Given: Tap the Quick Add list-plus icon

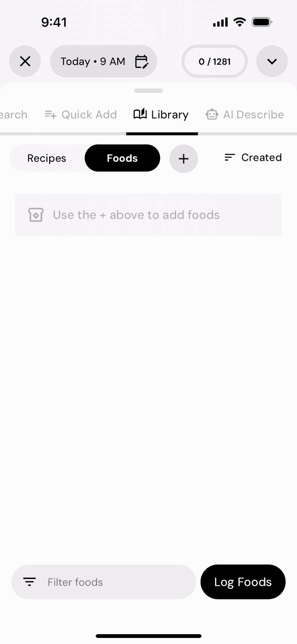Looking at the screenshot, I should click(x=51, y=114).
